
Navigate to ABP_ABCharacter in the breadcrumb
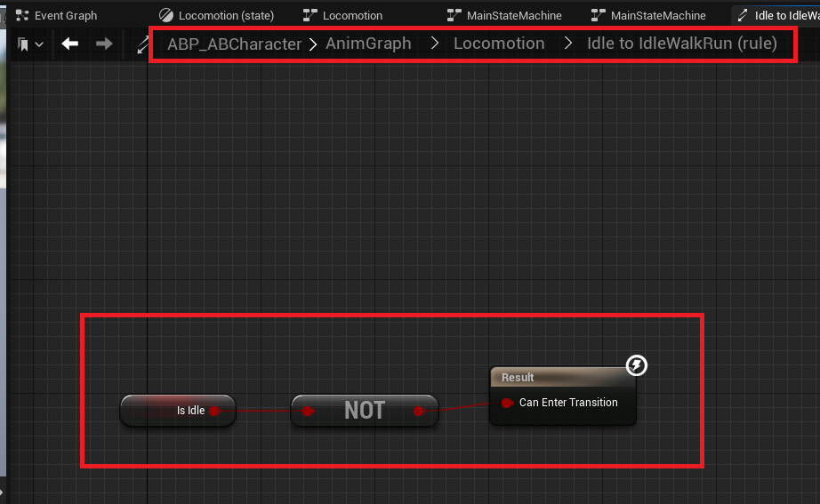click(x=234, y=44)
